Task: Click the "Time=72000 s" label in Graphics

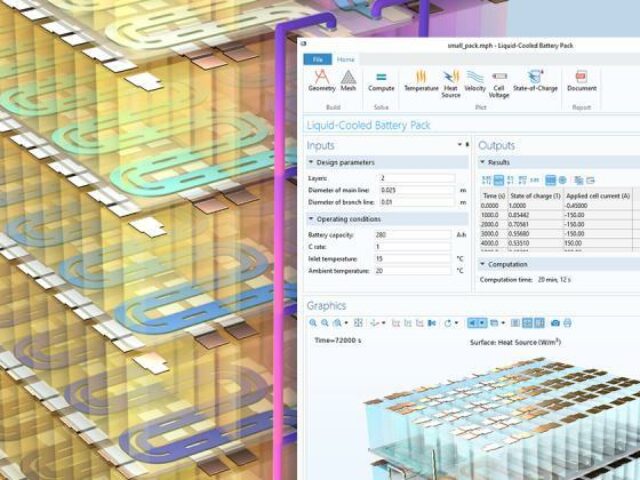Action: pyautogui.click(x=337, y=340)
